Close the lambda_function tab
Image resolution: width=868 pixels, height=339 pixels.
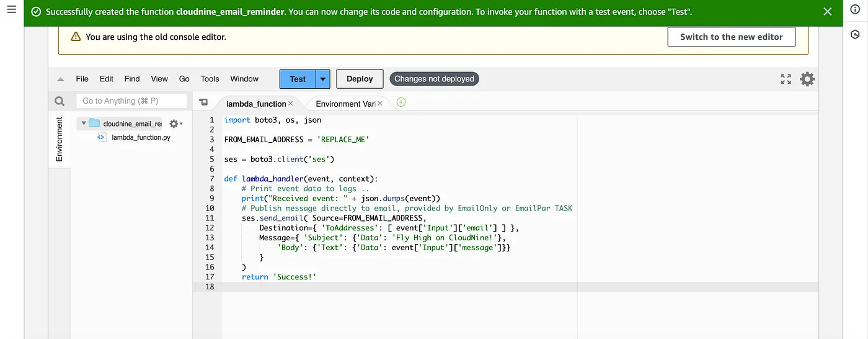(x=290, y=103)
